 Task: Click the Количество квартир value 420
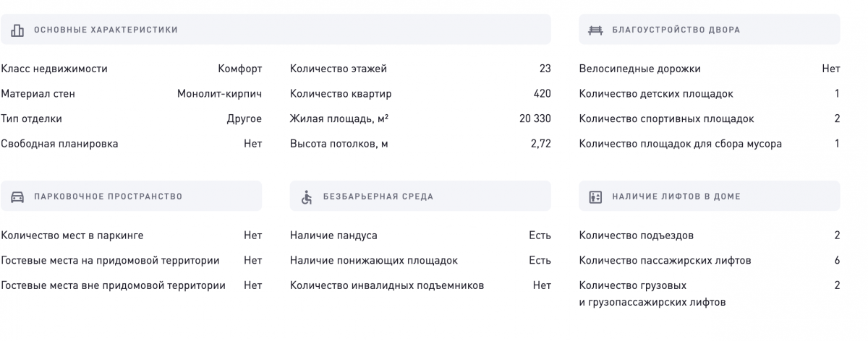(x=542, y=94)
